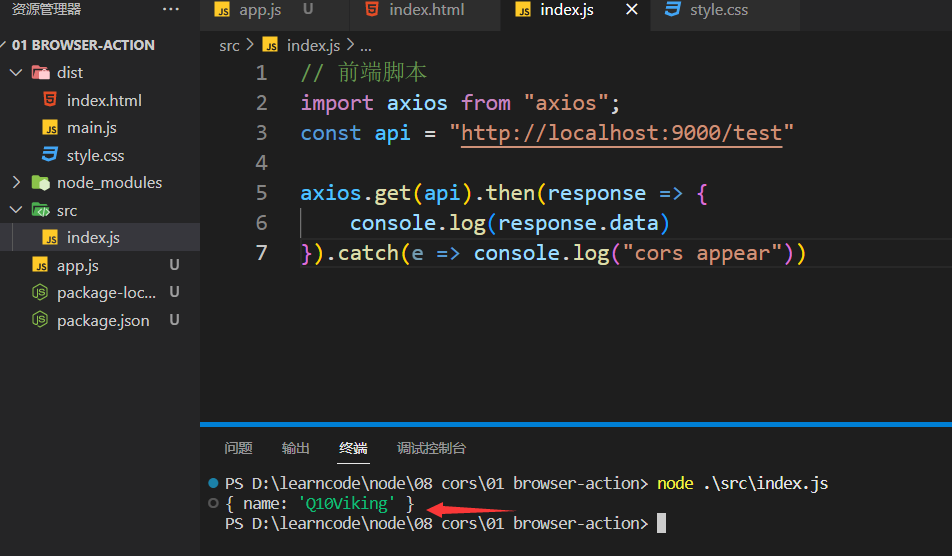Switch to the 问题 panel tab
This screenshot has width=952, height=556.
coord(238,448)
